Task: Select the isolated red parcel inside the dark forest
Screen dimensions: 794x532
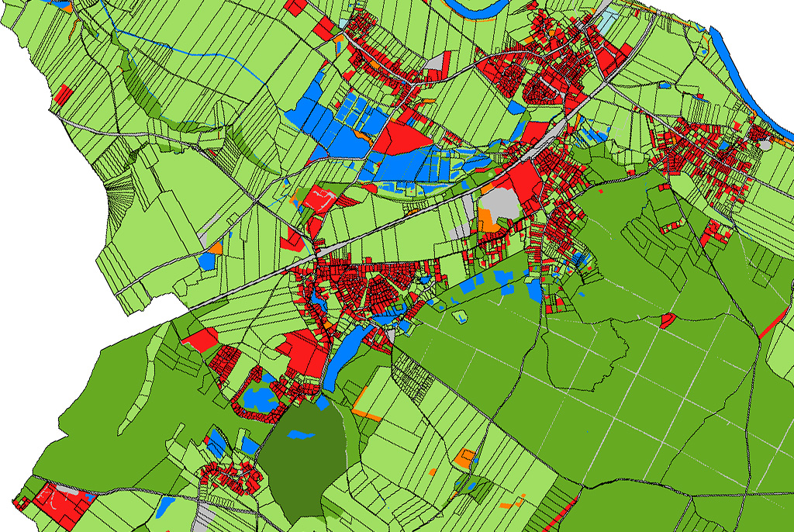Action: pyautogui.click(x=667, y=320)
